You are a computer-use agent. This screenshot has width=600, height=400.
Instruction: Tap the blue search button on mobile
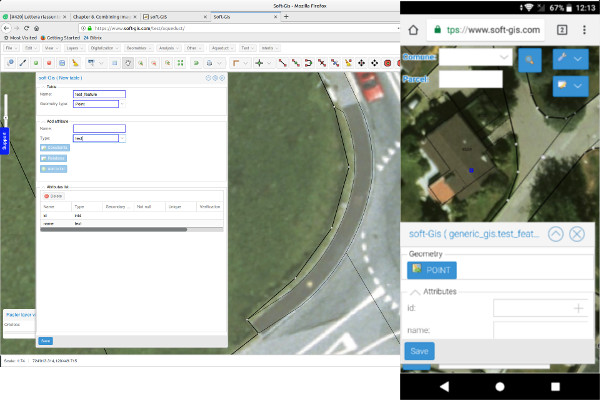click(x=530, y=60)
